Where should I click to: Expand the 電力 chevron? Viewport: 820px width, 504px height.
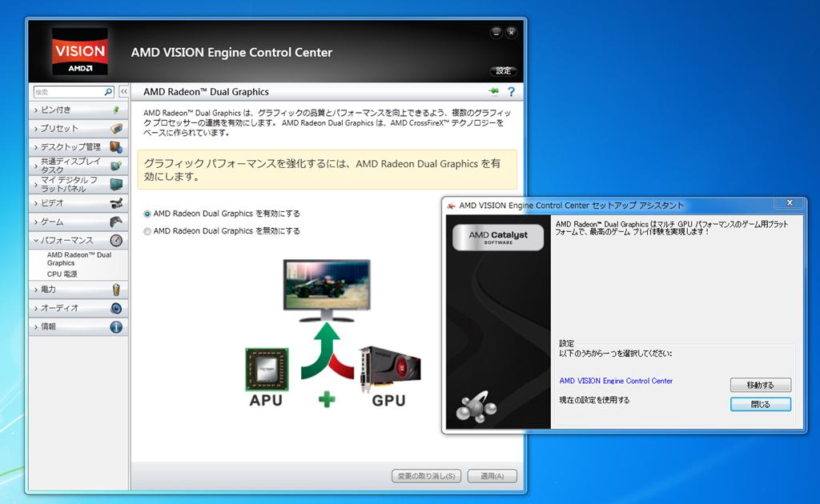coord(36,290)
